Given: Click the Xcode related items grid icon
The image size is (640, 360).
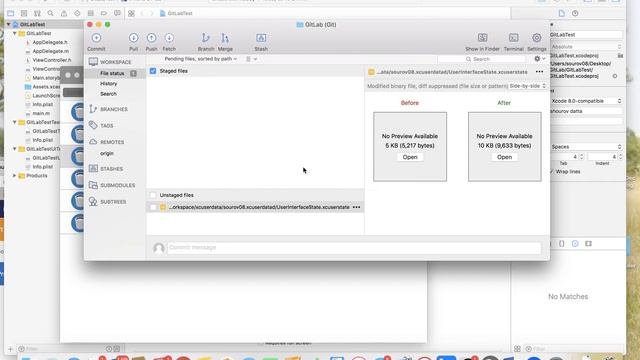Looking at the screenshot, I should click(131, 13).
